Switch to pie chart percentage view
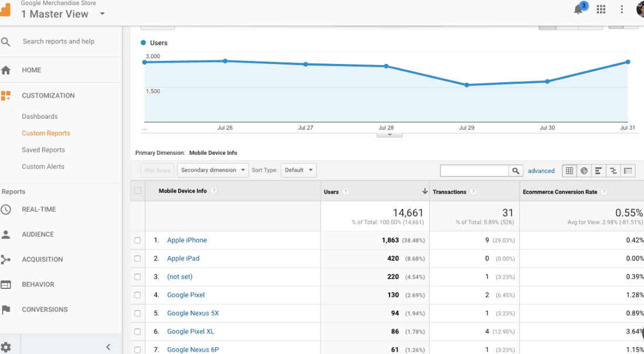The width and height of the screenshot is (644, 354). (x=584, y=171)
